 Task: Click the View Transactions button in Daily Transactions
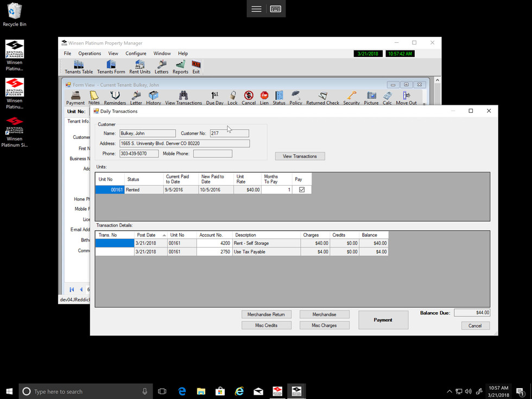(x=300, y=156)
